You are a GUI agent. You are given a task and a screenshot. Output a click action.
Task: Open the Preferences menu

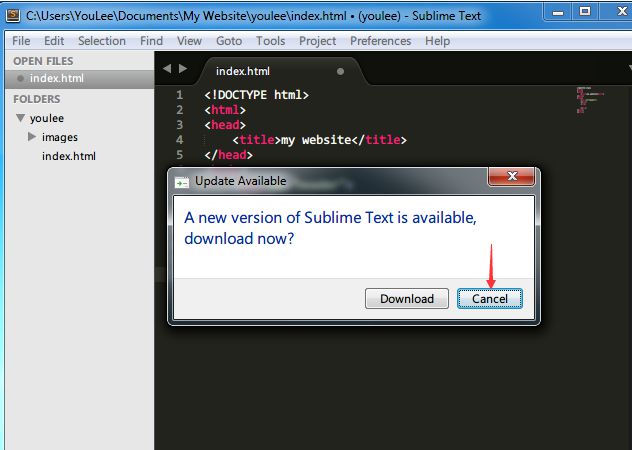coord(380,41)
